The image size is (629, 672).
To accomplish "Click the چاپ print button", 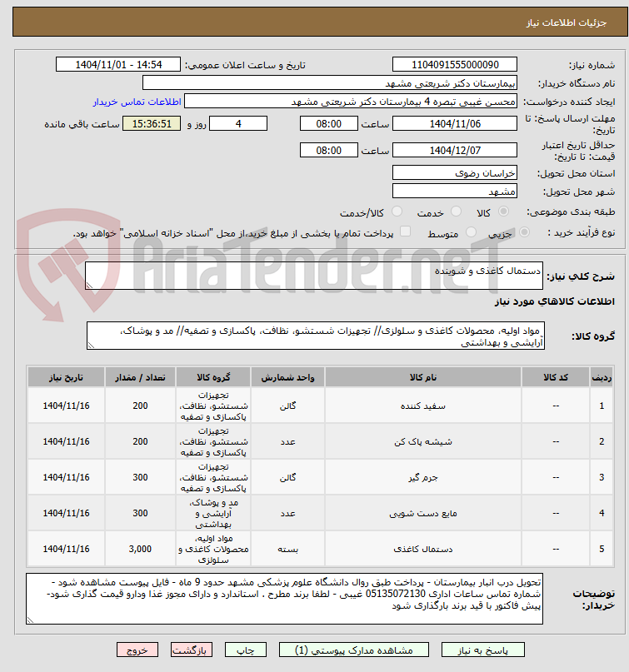I will (x=246, y=650).
